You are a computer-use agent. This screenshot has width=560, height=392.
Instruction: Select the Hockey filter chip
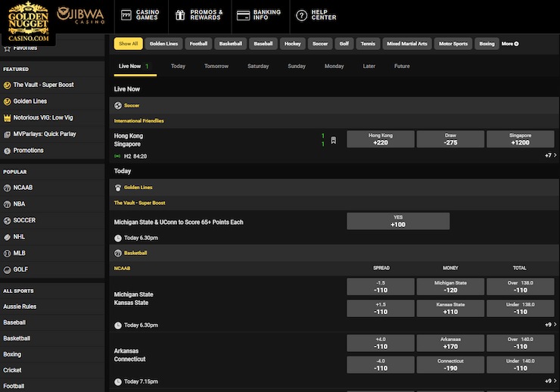[x=293, y=44]
